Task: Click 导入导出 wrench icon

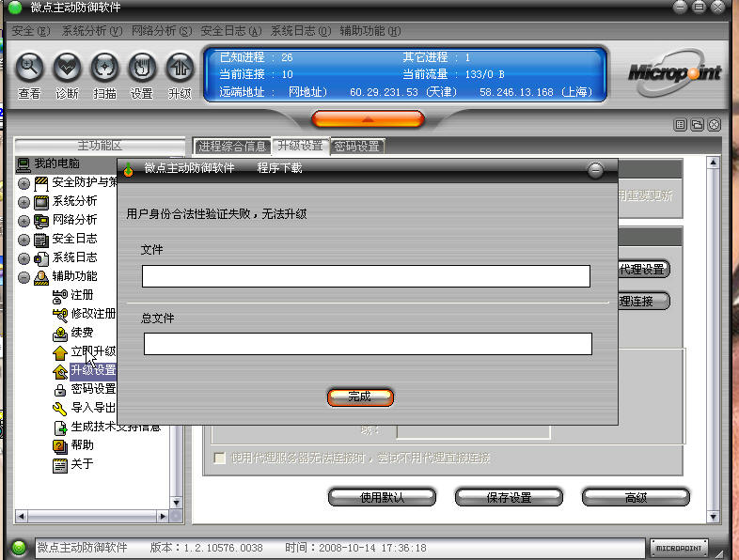Action: tap(60, 409)
